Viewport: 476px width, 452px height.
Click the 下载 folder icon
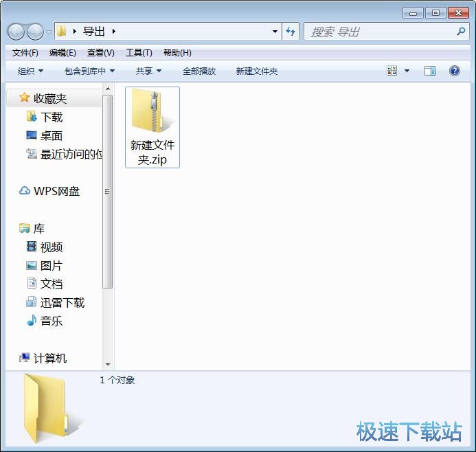pos(32,117)
